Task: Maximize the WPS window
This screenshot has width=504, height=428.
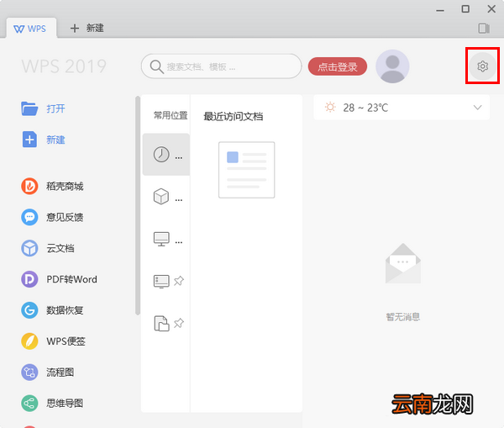Action: click(465, 9)
